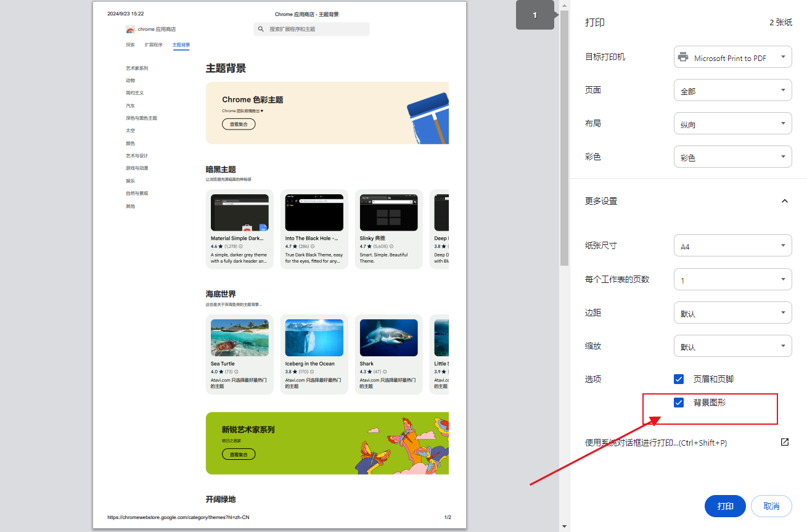
Task: Select the 简约主义 category
Action: [x=134, y=93]
